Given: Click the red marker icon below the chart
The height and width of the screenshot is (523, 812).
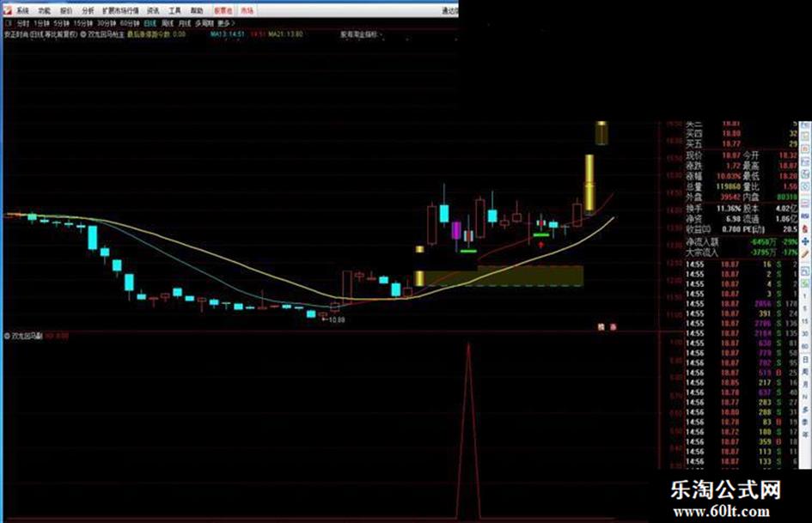Looking at the screenshot, I should 614,326.
